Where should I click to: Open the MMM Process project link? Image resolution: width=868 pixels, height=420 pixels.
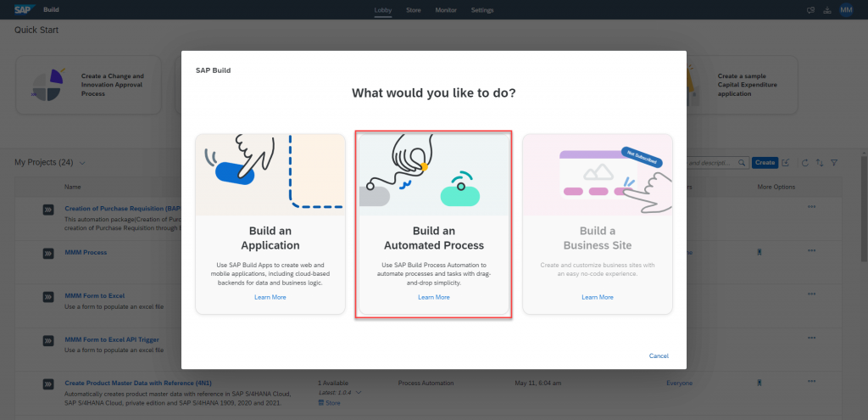pyautogui.click(x=86, y=253)
